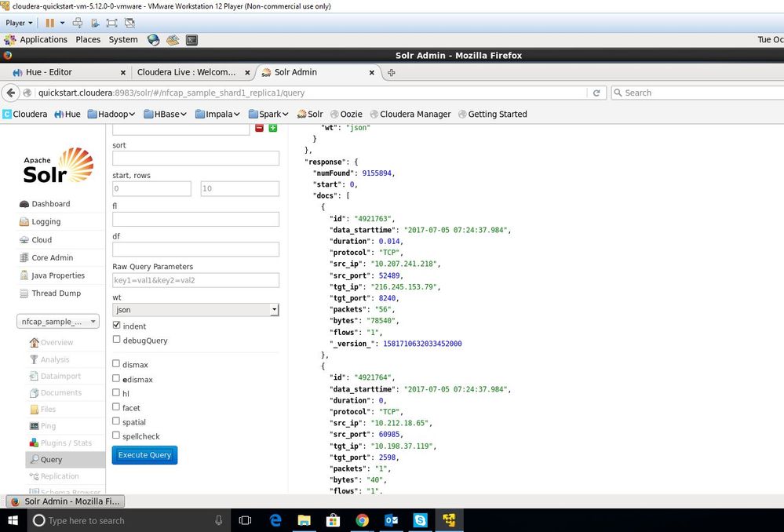
Task: Click the rows field showing 10
Action: tap(240, 188)
